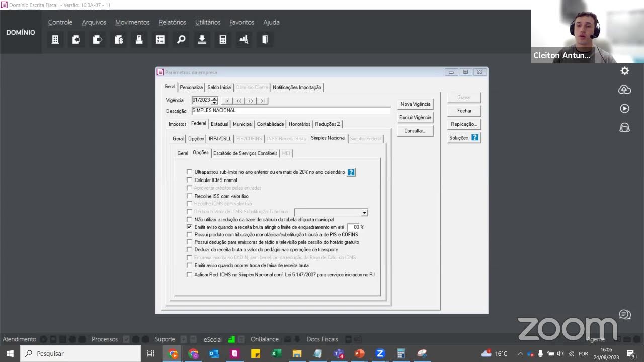The height and width of the screenshot is (362, 644).
Task: Click help icon next to sub-limite option
Action: pos(351,172)
